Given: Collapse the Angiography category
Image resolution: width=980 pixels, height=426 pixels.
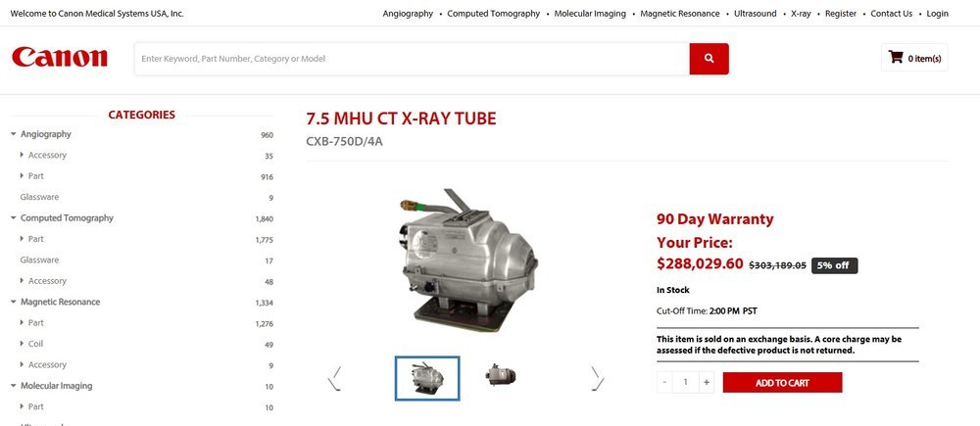Looking at the screenshot, I should (14, 134).
